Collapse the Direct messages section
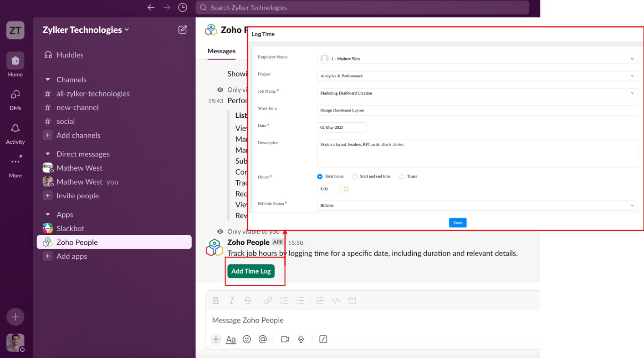Screen dimensions: 644x358 point(47,154)
